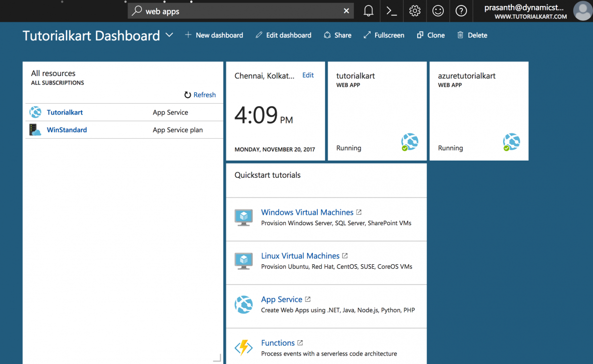Screen dimensions: 593x364
Task: Open the Windows Virtual Machines tutorial link
Action: click(307, 212)
